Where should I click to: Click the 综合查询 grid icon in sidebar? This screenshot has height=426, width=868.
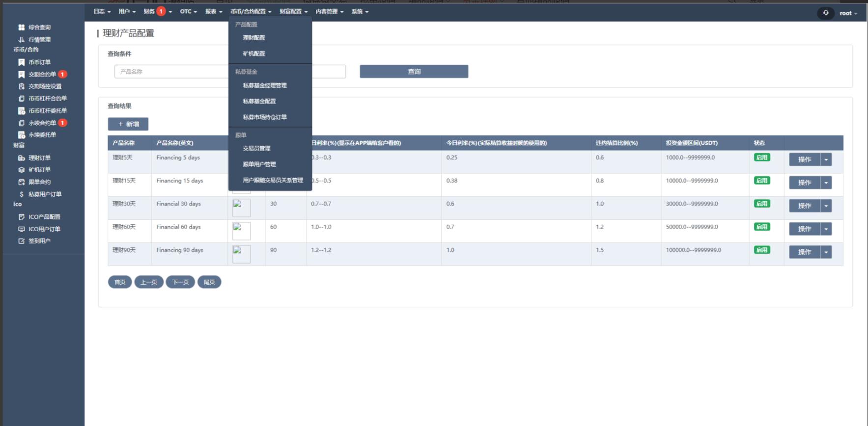(x=21, y=27)
